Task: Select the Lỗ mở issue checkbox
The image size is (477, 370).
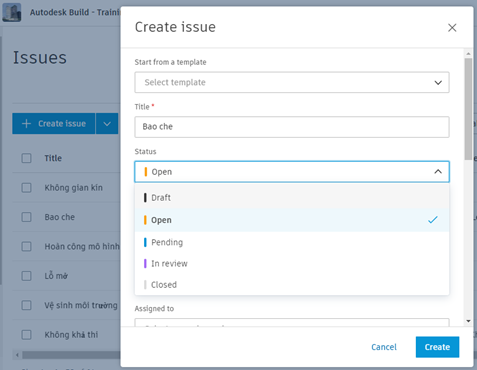Action: pyautogui.click(x=26, y=276)
